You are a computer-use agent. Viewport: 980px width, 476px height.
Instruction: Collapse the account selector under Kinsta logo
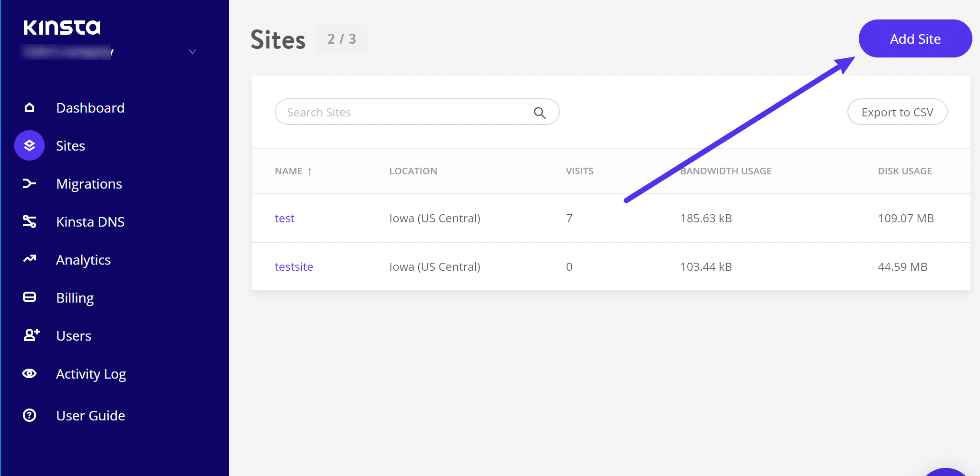(192, 51)
